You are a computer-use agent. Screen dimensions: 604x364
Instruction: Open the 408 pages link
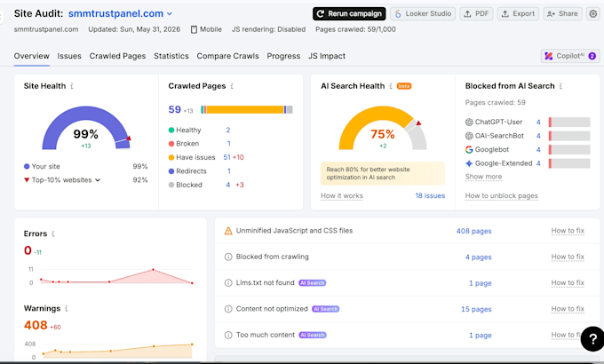(473, 231)
